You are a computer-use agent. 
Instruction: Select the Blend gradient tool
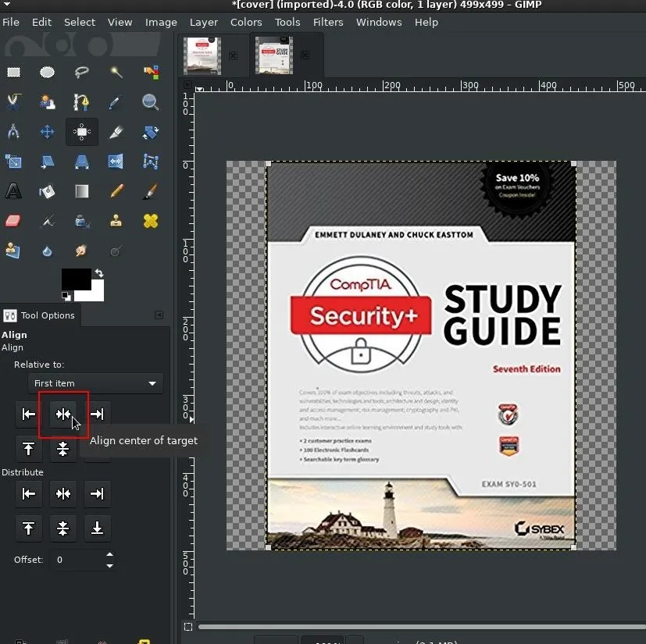pyautogui.click(x=81, y=191)
